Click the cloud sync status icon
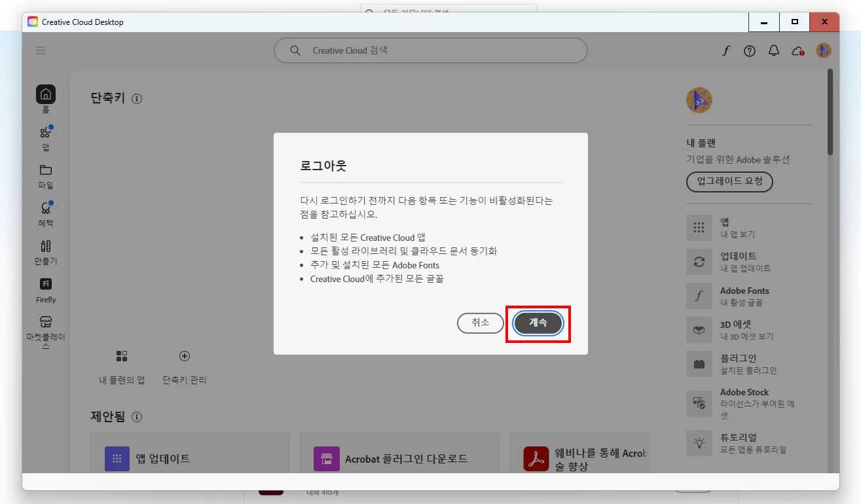861x504 pixels. point(797,50)
